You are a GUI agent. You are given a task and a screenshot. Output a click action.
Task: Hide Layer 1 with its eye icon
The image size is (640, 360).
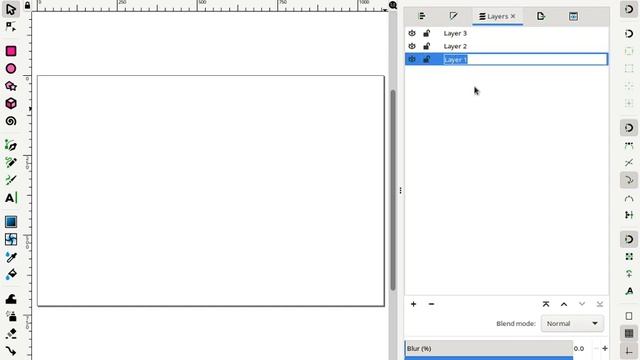pos(412,60)
